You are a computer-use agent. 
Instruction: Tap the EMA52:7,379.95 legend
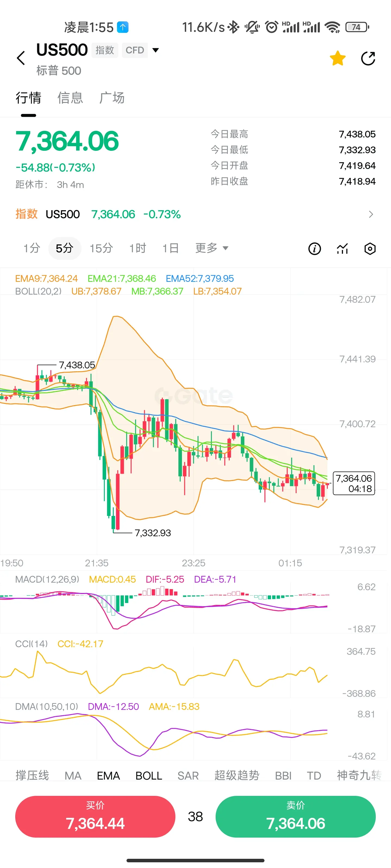click(x=200, y=278)
